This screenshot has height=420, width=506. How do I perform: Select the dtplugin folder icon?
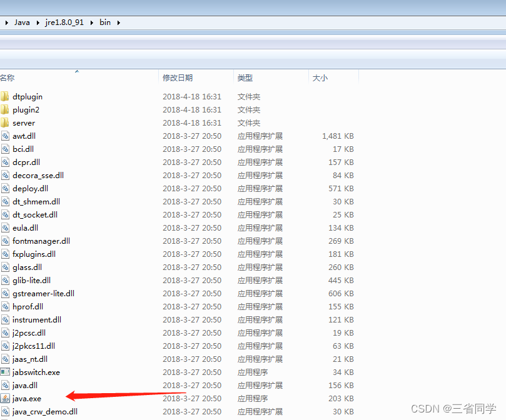pos(5,96)
